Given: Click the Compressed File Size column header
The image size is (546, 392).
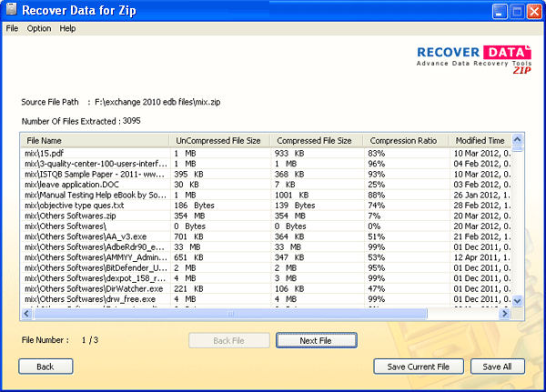Looking at the screenshot, I should click(x=314, y=141).
